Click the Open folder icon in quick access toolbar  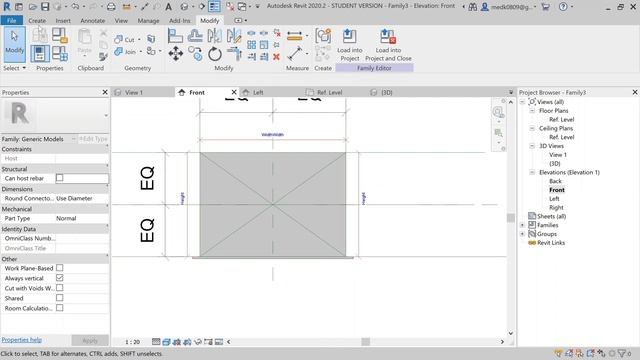[33, 7]
